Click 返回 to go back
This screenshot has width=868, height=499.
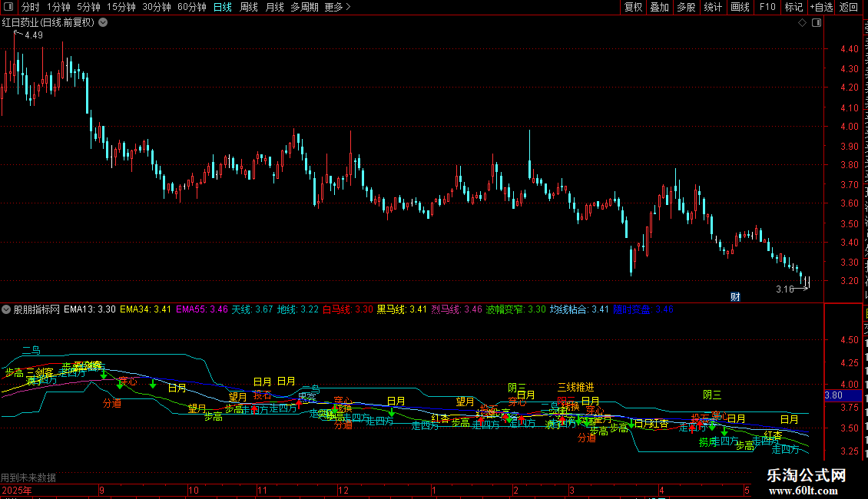coord(848,7)
